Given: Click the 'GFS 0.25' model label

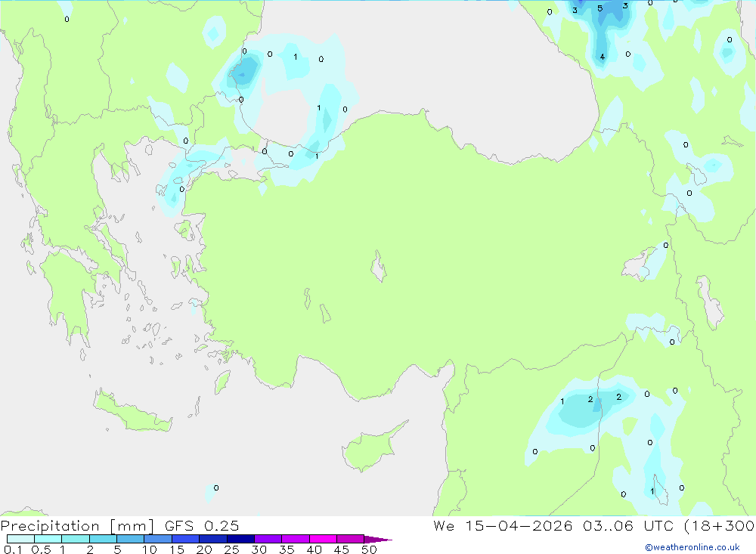Looking at the screenshot, I should [x=202, y=525].
